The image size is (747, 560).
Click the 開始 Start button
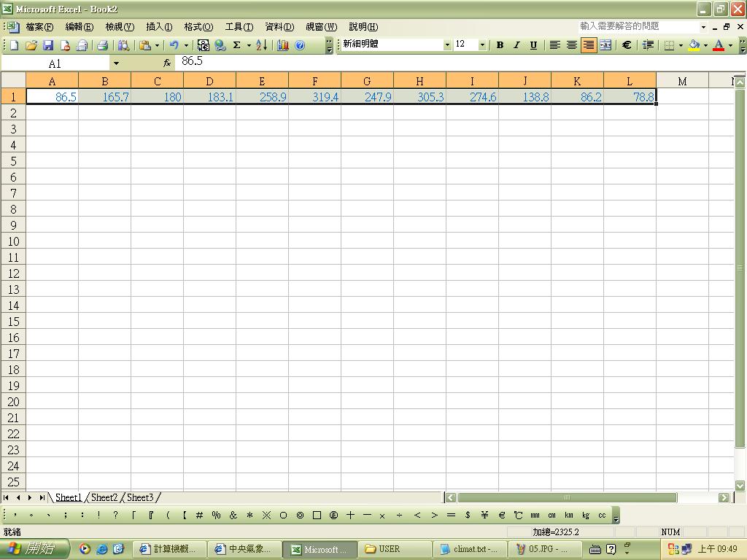coord(35,549)
